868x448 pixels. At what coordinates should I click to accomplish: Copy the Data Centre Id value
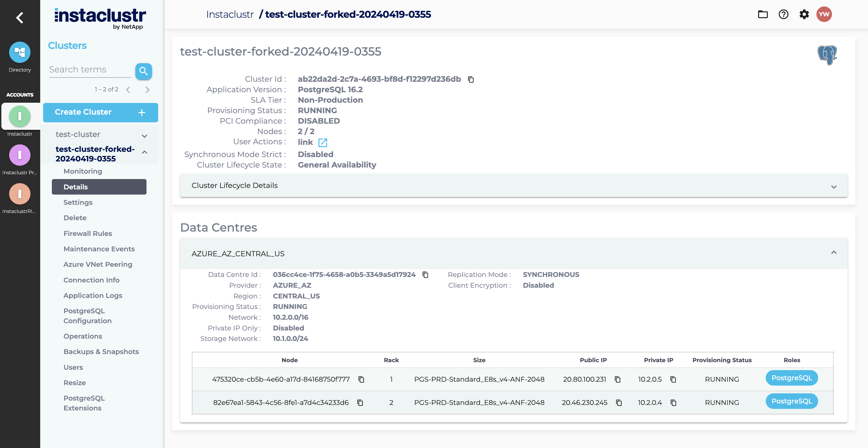(425, 275)
